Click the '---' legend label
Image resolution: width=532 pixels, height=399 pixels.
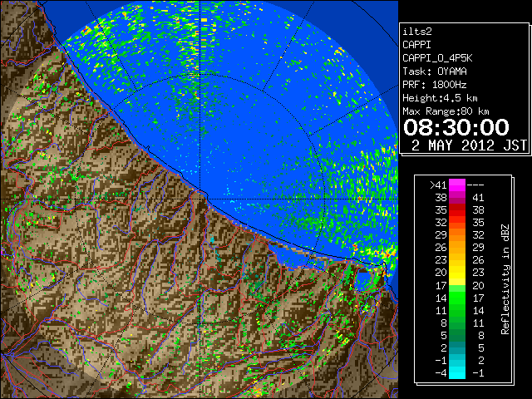[475, 185]
